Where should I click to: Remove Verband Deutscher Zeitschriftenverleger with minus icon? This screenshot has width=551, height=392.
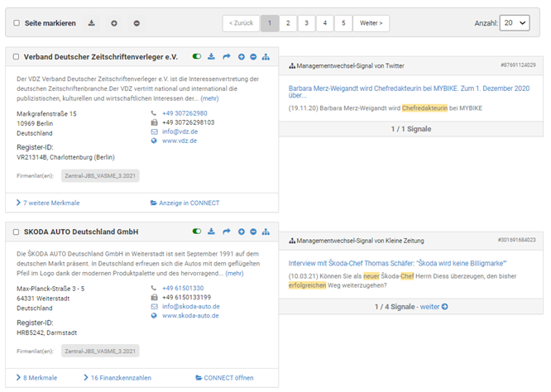[x=253, y=56]
